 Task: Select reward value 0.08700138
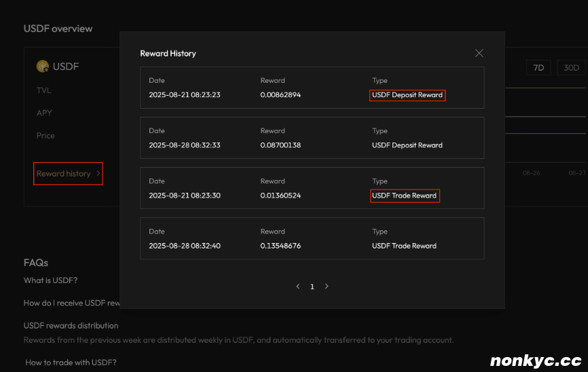(x=280, y=145)
